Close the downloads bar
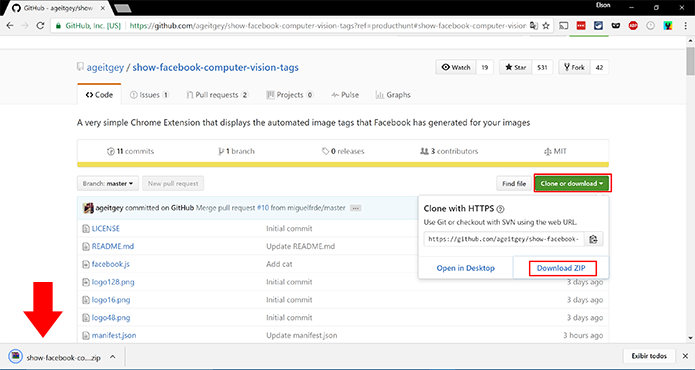The image size is (695, 370). pos(685,356)
